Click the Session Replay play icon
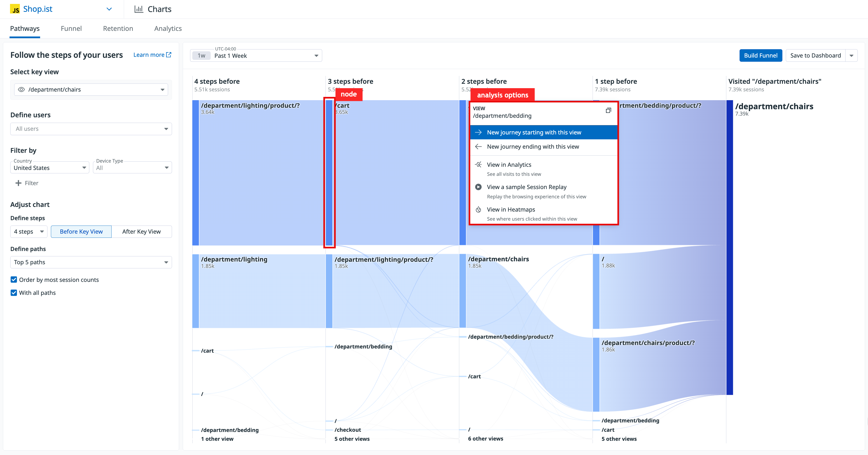Screen dimensions: 868x455 [478, 187]
